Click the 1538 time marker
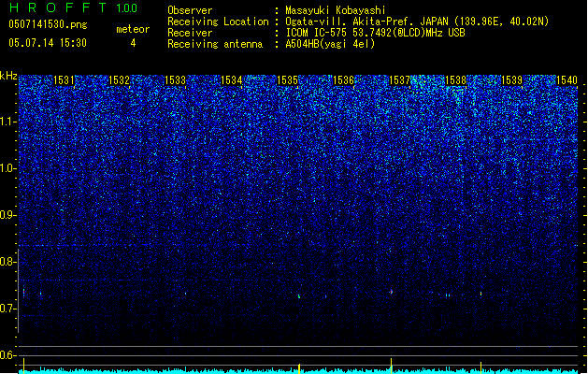 (455, 80)
